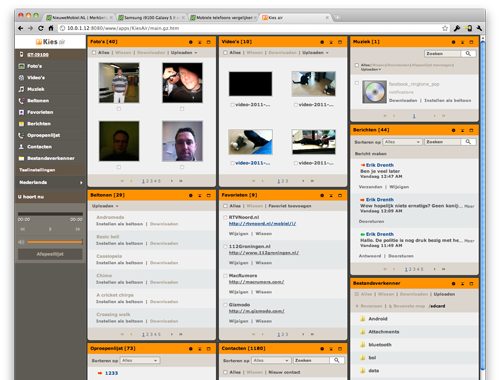Viewport: 500px width, 380px height.
Task: Open Oproepenlijst in the sidebar
Action: pos(43,135)
